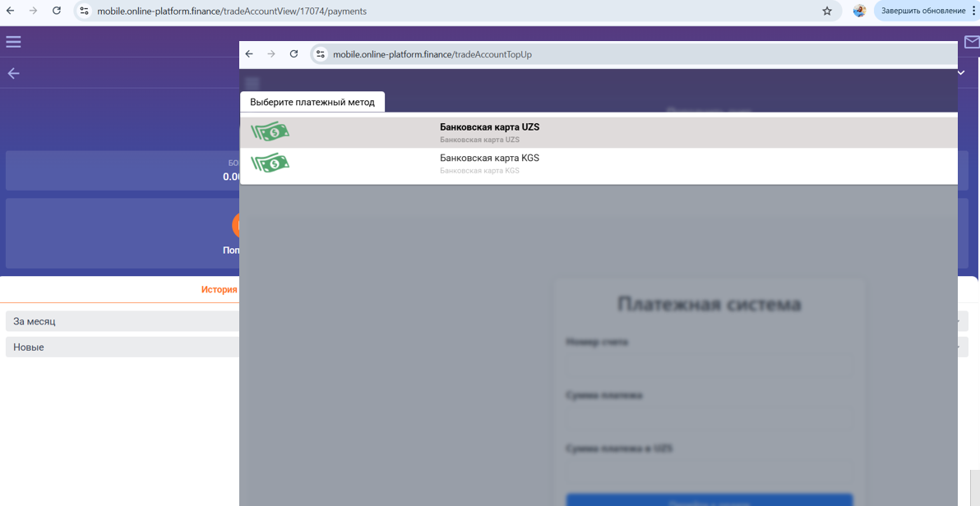Screen dimensions: 980x506
Task: Bookmark page with the star icon
Action: pos(827,11)
